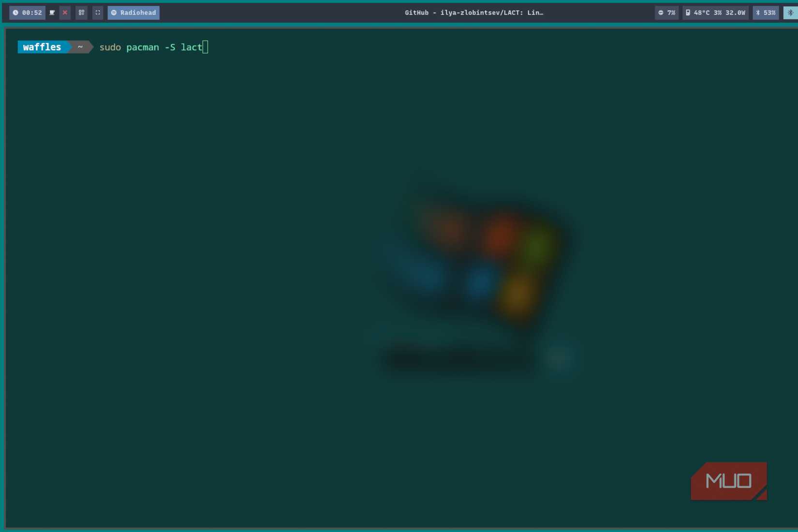Click the coffee cup idle inhibitor icon
This screenshot has height=532, width=798.
pyautogui.click(x=52, y=13)
